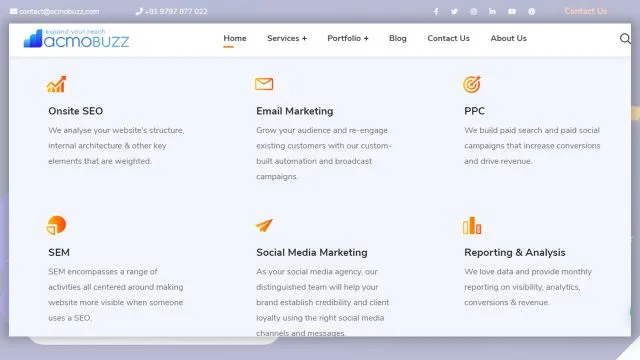The image size is (640, 360).
Task: Click the PPC target icon
Action: (x=472, y=84)
